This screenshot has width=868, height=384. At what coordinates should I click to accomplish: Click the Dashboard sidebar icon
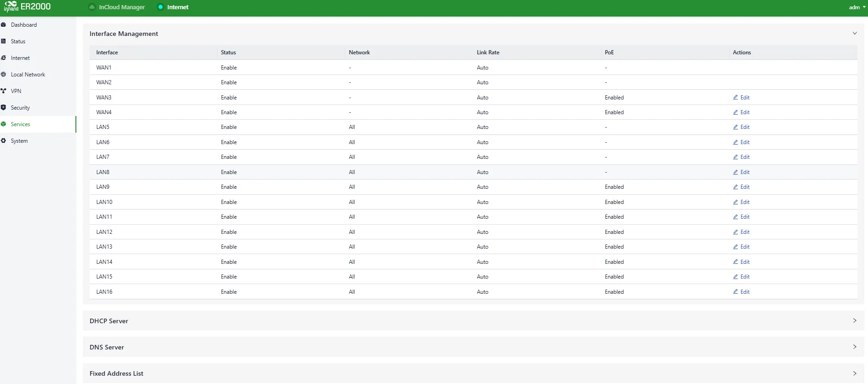tap(4, 24)
